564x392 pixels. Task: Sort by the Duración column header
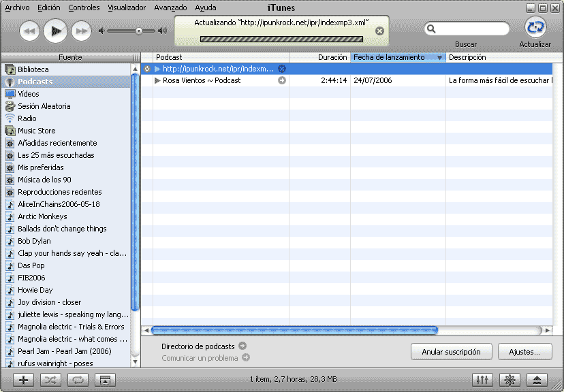point(319,57)
